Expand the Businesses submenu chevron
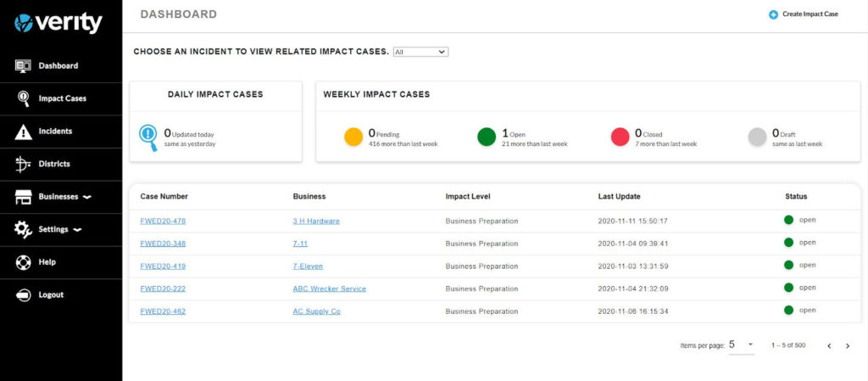 click(86, 197)
